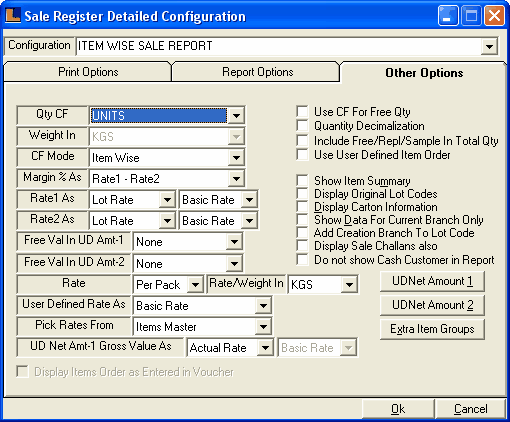The height and width of the screenshot is (422, 510).
Task: Switch to the Print Options tab
Action: pyautogui.click(x=88, y=72)
